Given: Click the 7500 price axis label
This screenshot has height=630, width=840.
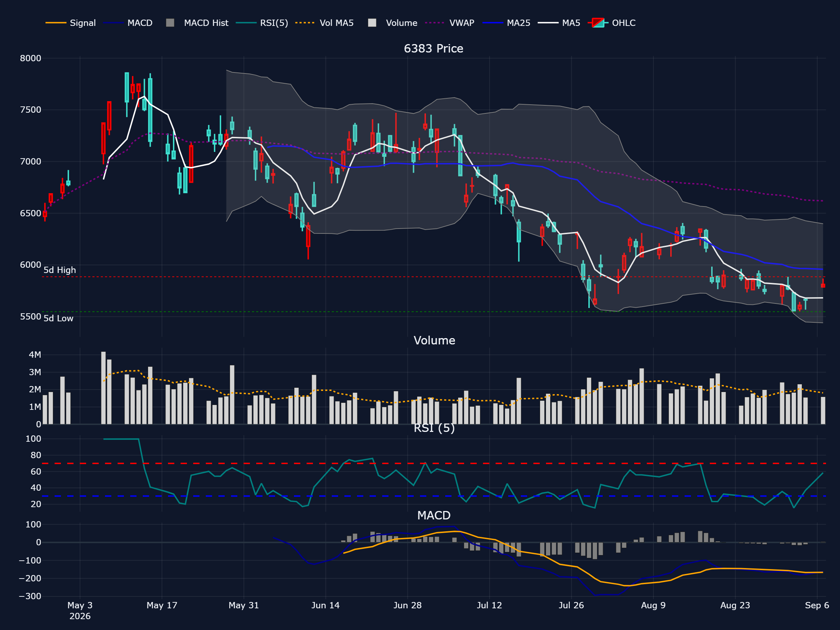Looking at the screenshot, I should 30,110.
